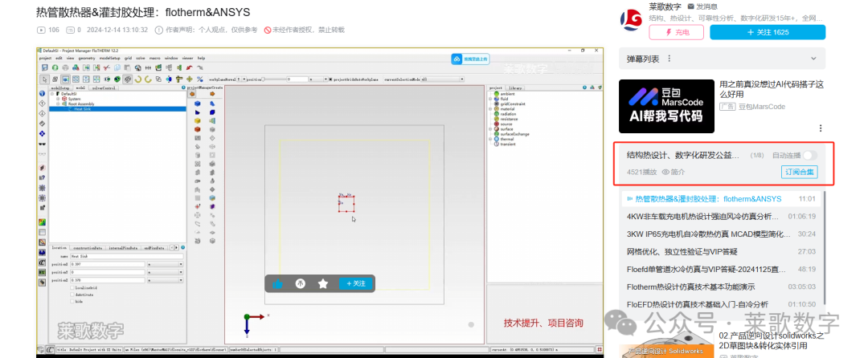Check the deActivate checkbox

tap(72, 295)
